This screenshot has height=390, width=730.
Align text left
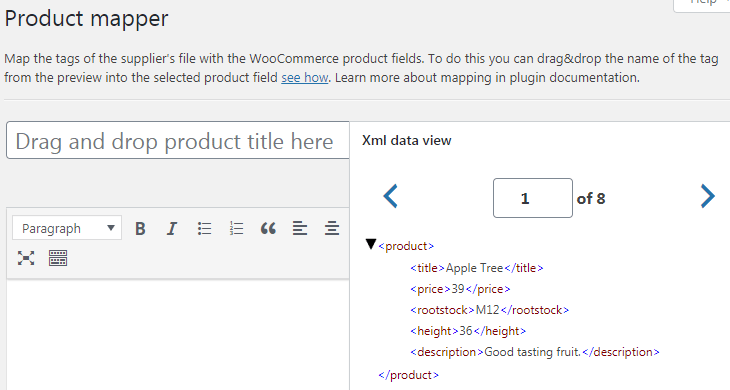pos(300,229)
